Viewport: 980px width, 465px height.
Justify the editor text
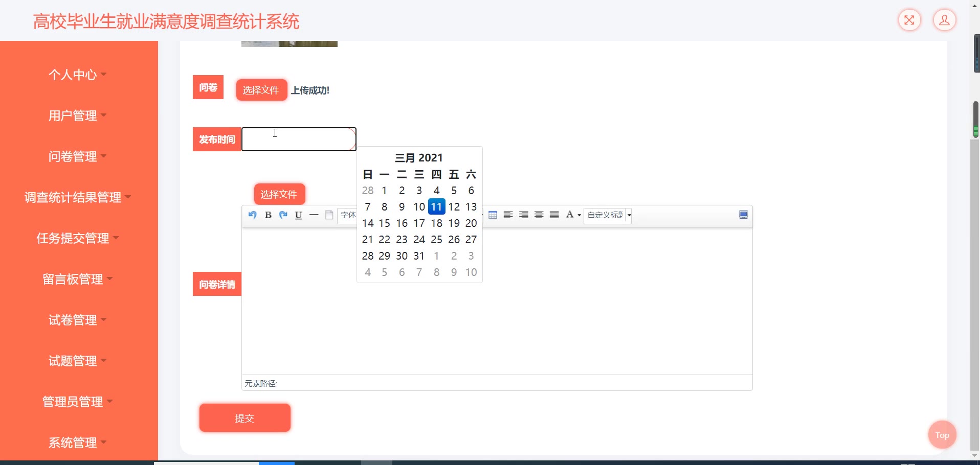[554, 215]
